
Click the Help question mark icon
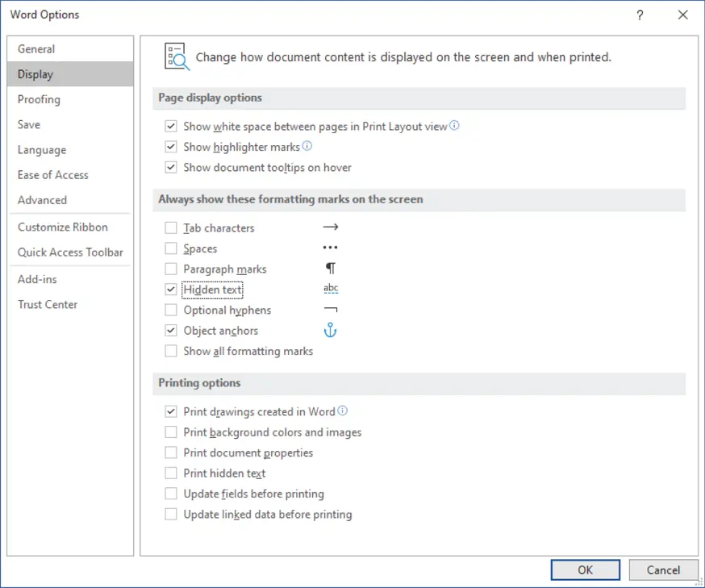click(640, 15)
